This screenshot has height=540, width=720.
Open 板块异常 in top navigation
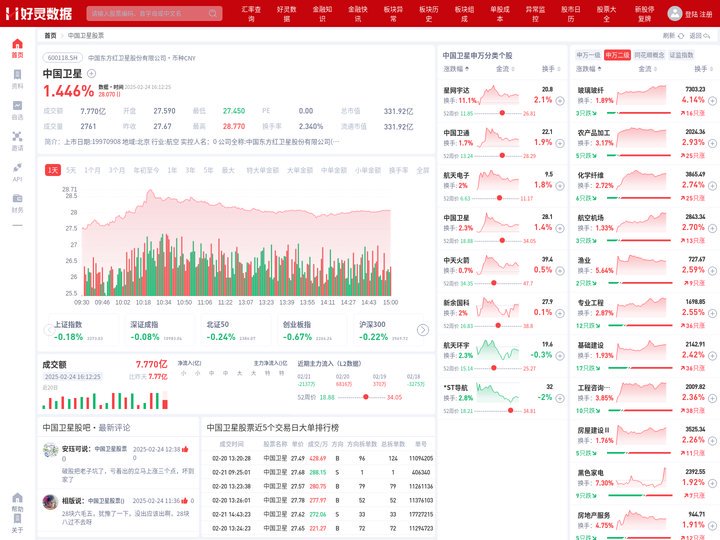tap(394, 14)
